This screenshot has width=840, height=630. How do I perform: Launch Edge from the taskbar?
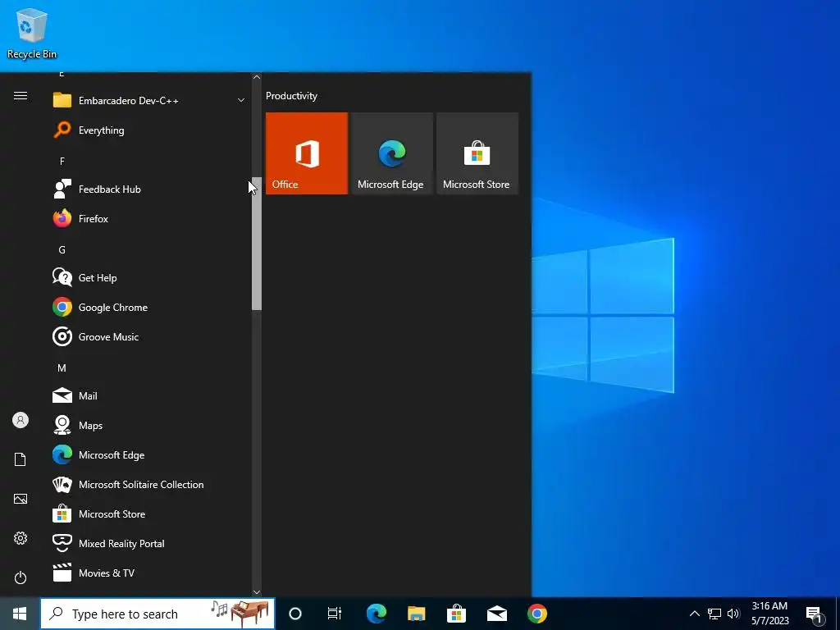click(x=376, y=614)
